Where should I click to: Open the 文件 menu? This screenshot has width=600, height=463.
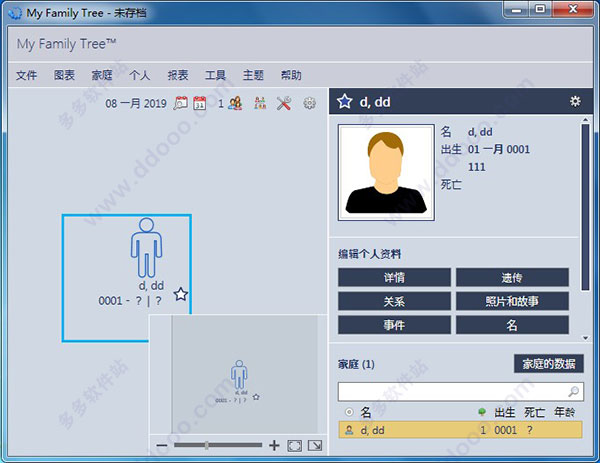click(x=26, y=75)
